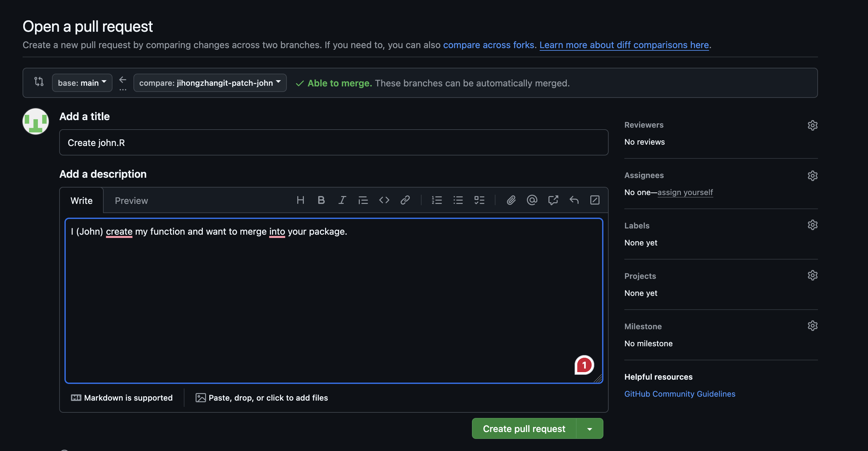
Task: Click the 'Reviewers' sidebar heading
Action: click(644, 125)
